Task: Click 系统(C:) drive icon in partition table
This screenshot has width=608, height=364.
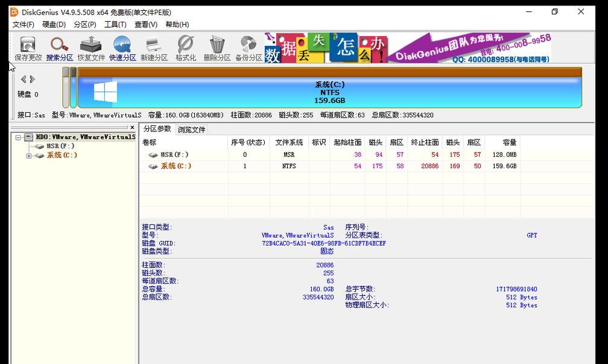Action: coord(153,166)
